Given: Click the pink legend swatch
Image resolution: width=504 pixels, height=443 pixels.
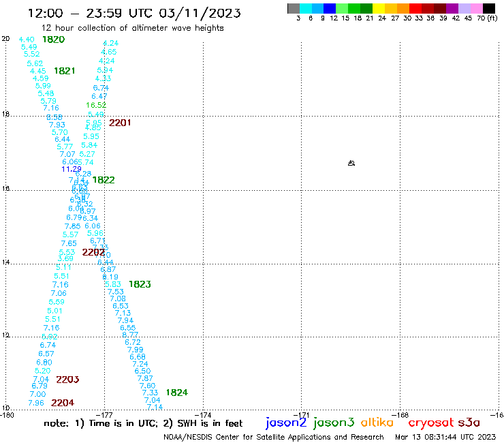Looking at the screenshot, I should click(x=476, y=8).
